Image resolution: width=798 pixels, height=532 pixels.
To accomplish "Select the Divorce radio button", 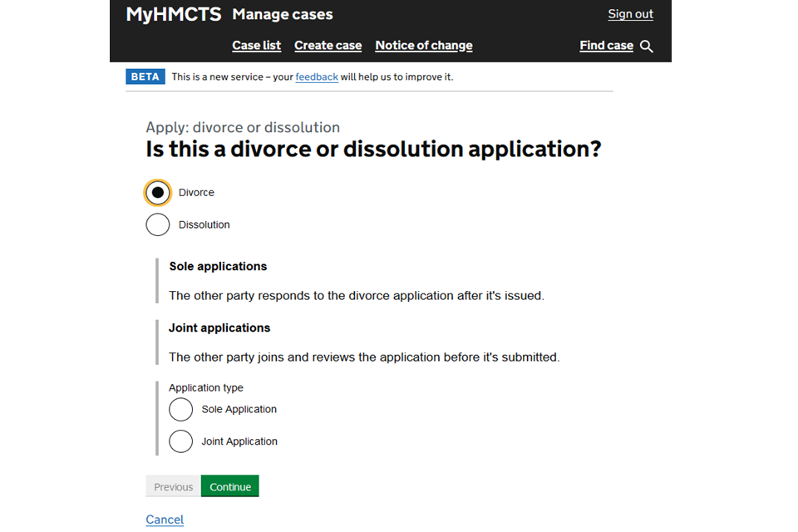I will click(x=158, y=193).
